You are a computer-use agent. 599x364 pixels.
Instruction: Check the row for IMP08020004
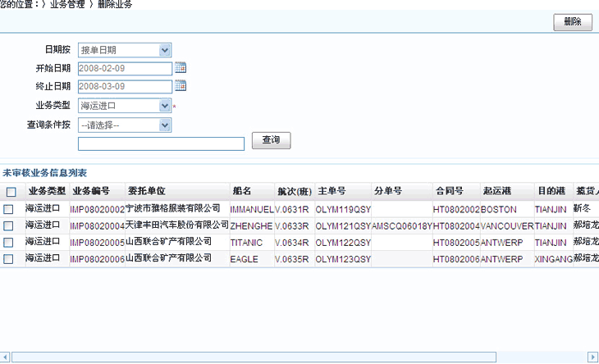click(x=8, y=226)
